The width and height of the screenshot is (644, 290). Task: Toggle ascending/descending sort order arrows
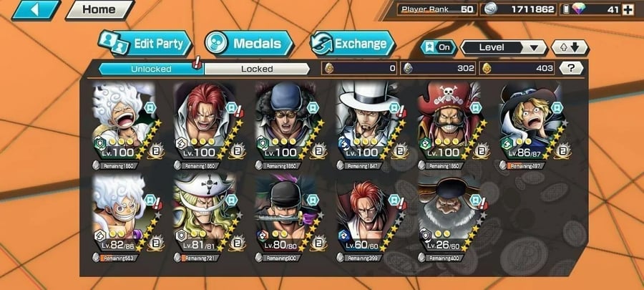click(x=570, y=48)
